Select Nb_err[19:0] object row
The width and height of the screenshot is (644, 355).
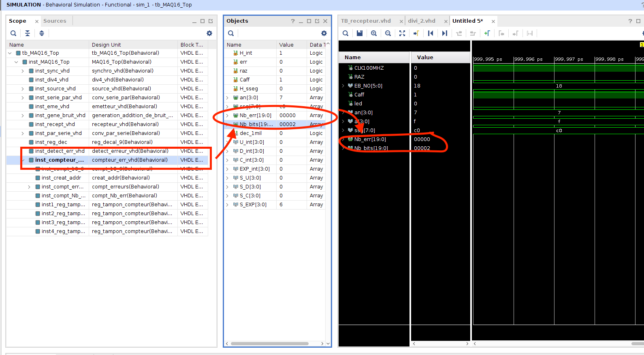click(275, 115)
